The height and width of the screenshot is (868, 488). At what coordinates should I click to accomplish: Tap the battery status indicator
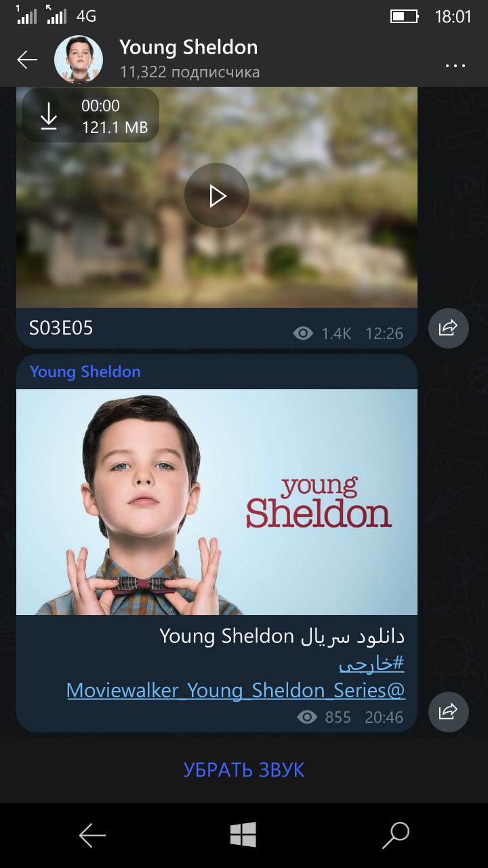coord(404,16)
